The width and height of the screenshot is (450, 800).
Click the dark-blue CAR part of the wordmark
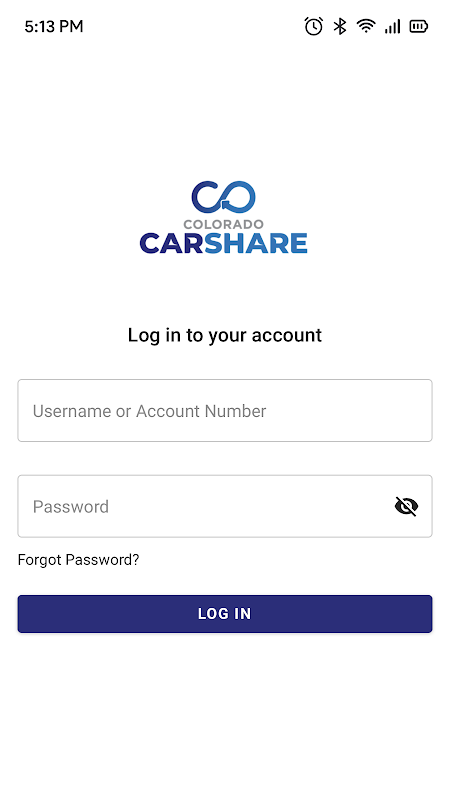point(172,243)
